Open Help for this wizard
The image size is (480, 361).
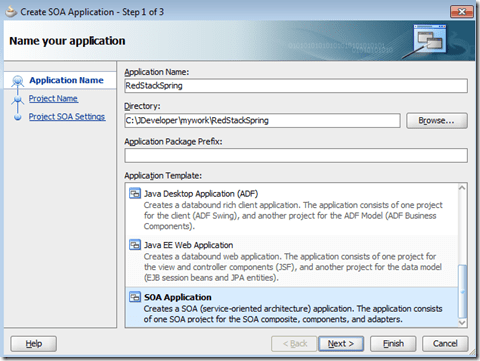(x=34, y=344)
